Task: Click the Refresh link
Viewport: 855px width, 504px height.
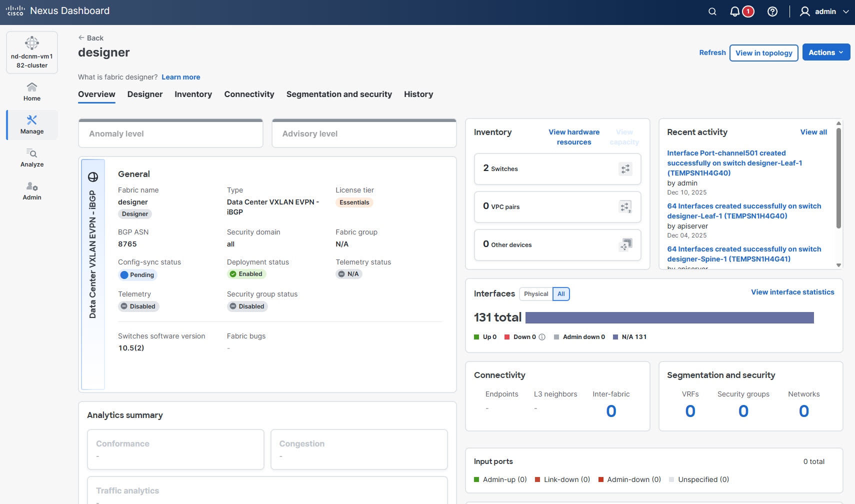Action: click(x=712, y=52)
